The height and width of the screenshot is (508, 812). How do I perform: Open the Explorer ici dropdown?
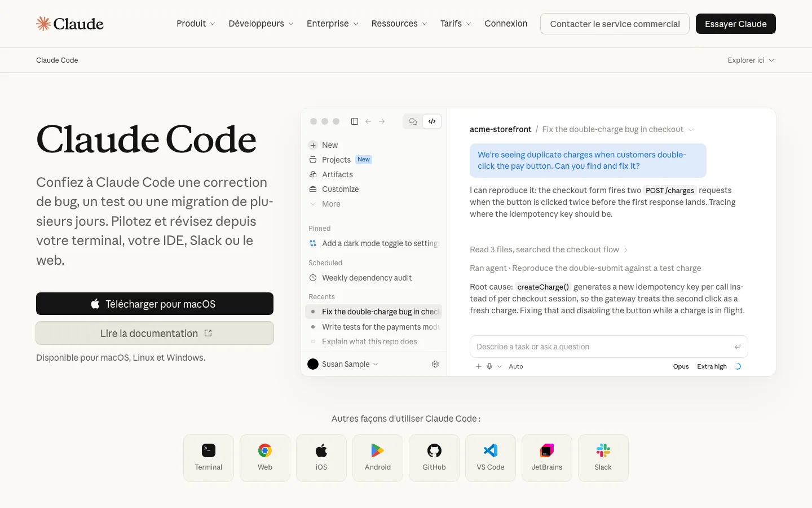coord(751,60)
